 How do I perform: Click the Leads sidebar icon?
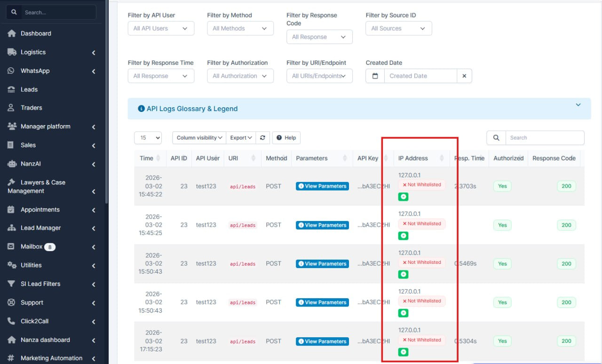(x=11, y=89)
